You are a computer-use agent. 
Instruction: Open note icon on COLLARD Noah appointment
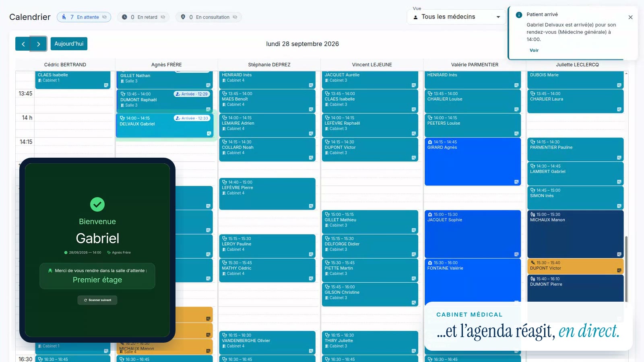click(311, 158)
